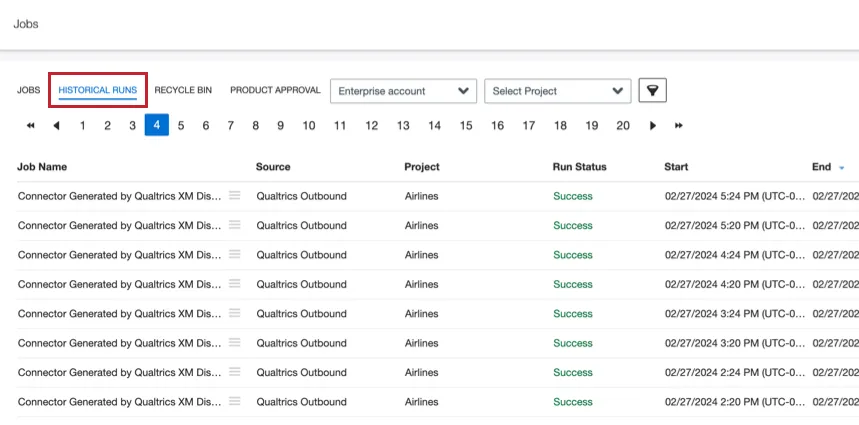Click Success status in first row
The height and width of the screenshot is (425, 859).
pyautogui.click(x=573, y=196)
